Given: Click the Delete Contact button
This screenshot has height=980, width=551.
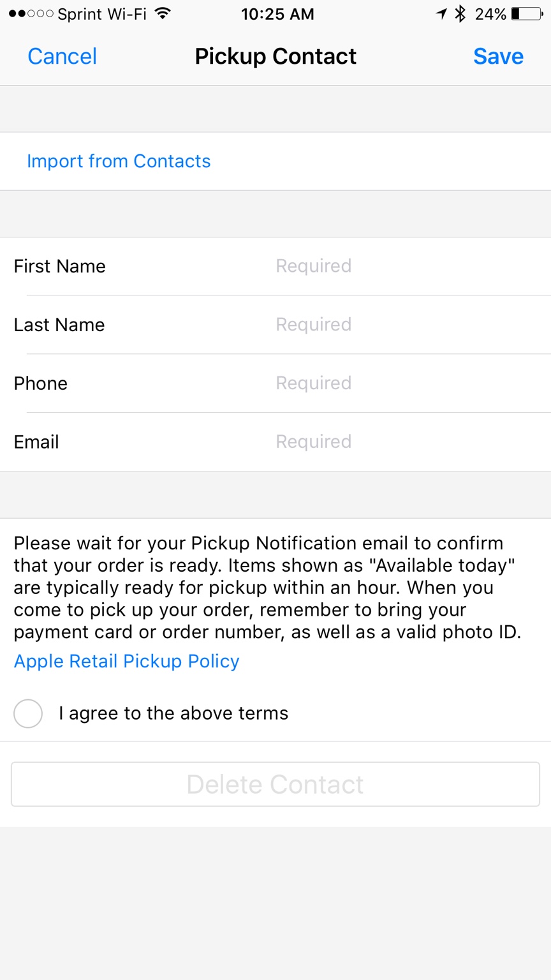Looking at the screenshot, I should point(275,784).
